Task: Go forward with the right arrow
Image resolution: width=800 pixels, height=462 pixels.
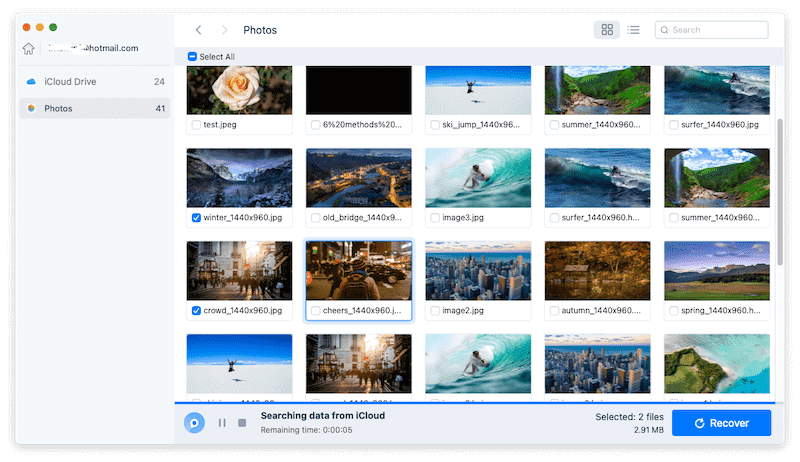Action: (224, 30)
